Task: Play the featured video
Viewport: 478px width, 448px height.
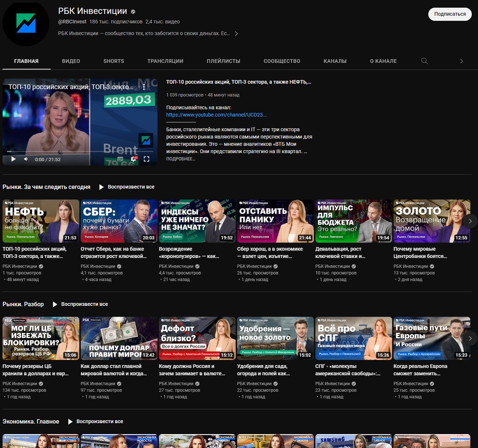Action: 14,159
